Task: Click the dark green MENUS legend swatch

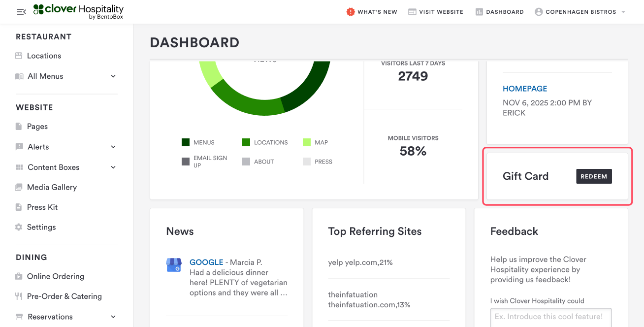Action: (186, 142)
